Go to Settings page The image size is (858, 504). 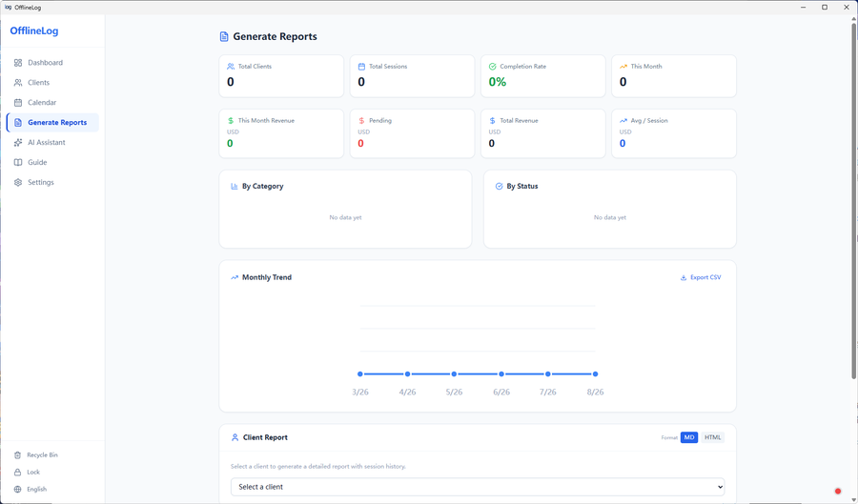click(40, 183)
